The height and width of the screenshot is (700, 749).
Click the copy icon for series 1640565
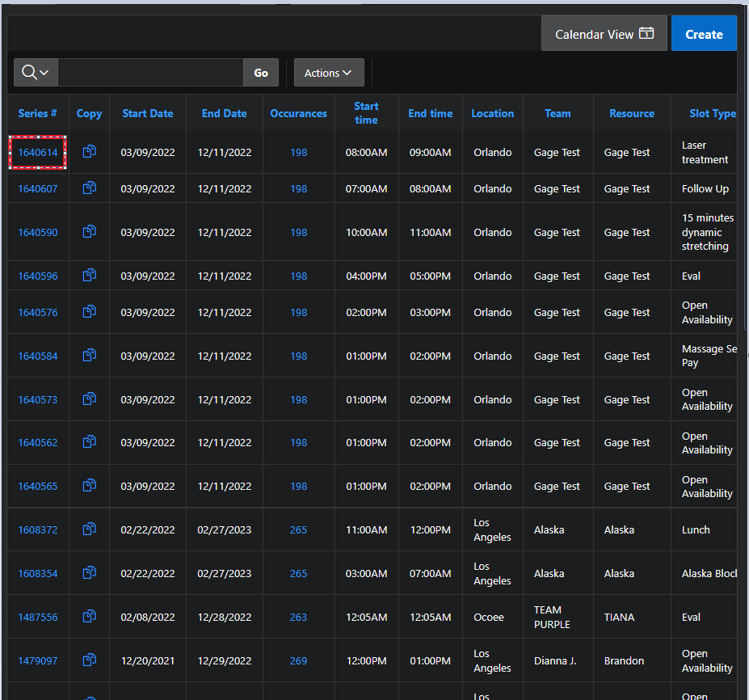89,486
